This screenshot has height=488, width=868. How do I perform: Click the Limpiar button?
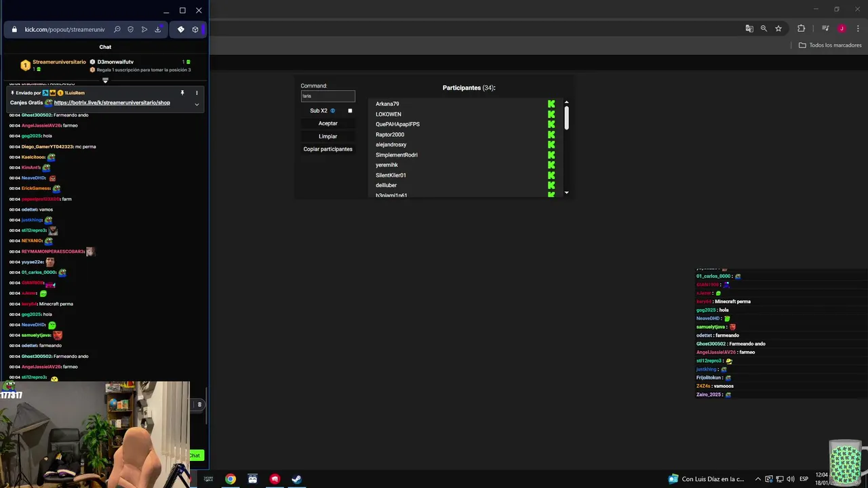tap(328, 136)
